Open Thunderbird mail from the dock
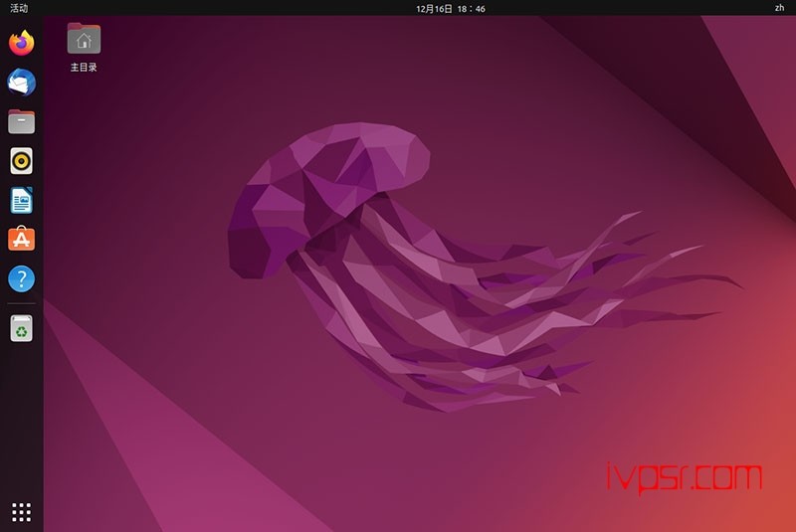 pos(21,83)
